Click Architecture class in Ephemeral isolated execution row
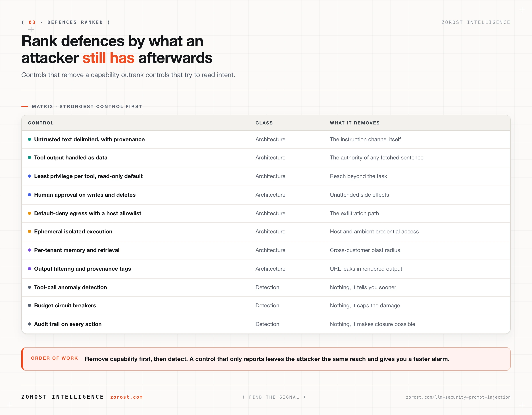This screenshot has height=415, width=532. coord(270,231)
